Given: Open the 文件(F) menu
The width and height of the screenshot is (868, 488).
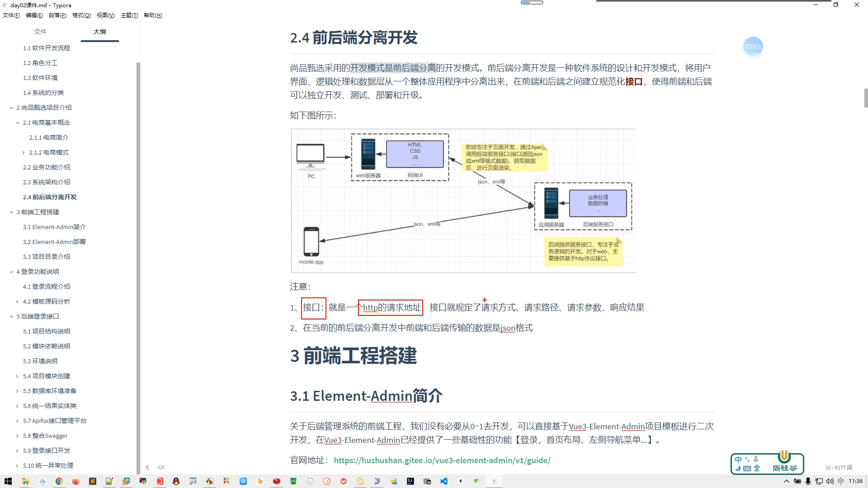Looking at the screenshot, I should 11,15.
